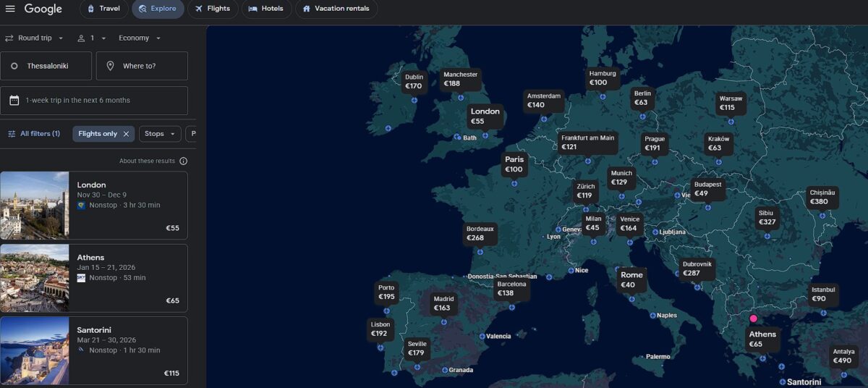Select Dubrovnik €287 map label
The image size is (868, 388).
pos(697,269)
